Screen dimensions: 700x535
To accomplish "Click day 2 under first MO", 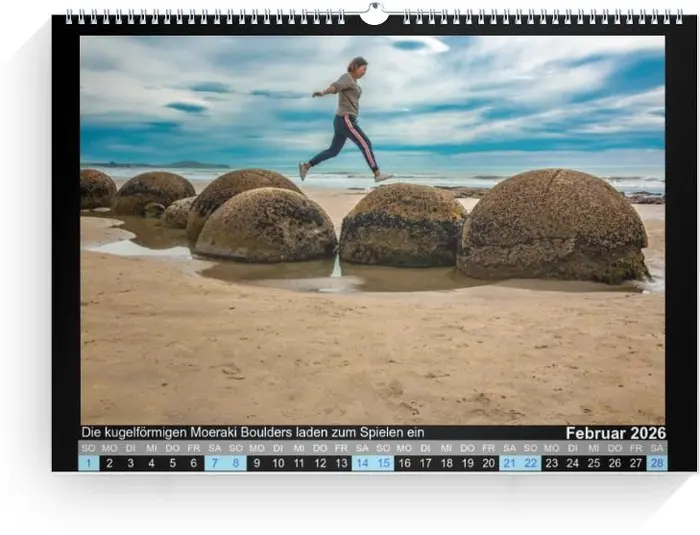I will point(109,463).
